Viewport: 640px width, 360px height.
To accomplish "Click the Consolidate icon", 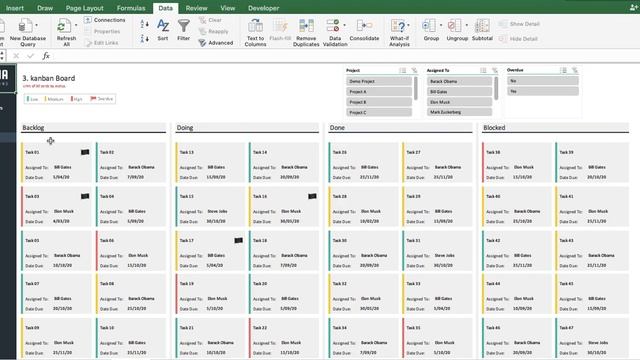I will [364, 26].
